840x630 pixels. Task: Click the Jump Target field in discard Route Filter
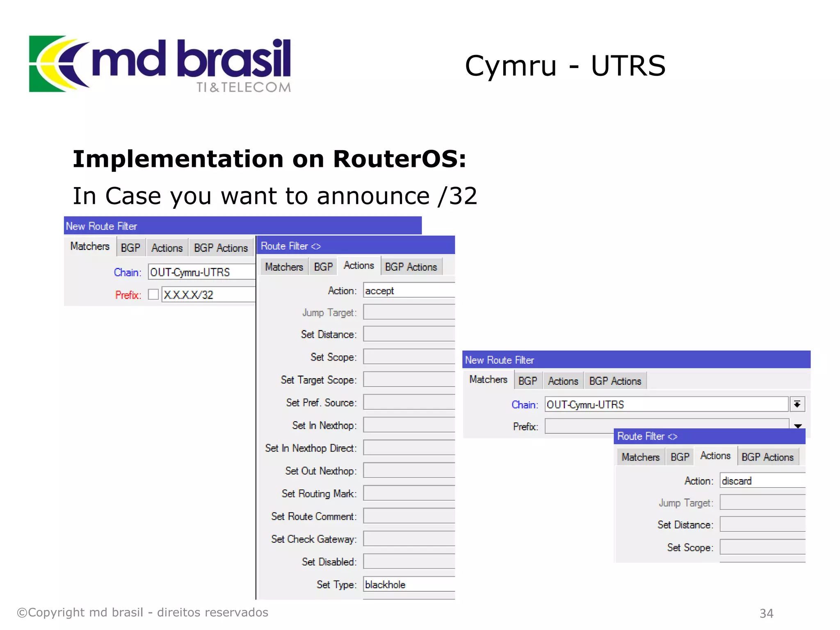(763, 502)
